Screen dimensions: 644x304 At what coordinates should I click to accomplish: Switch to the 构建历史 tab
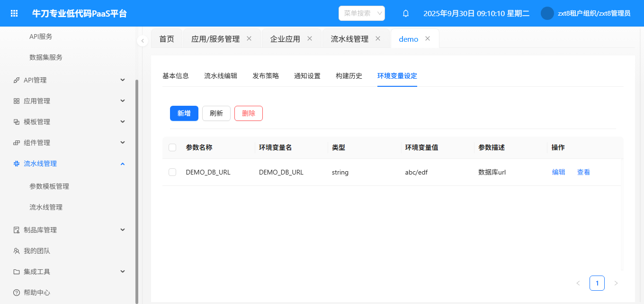[x=349, y=76]
